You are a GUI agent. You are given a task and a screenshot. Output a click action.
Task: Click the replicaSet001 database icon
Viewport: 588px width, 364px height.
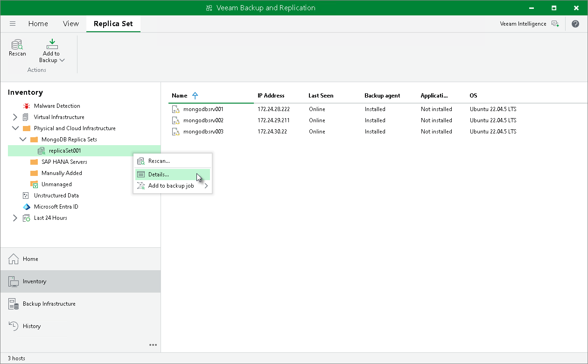[41, 151]
